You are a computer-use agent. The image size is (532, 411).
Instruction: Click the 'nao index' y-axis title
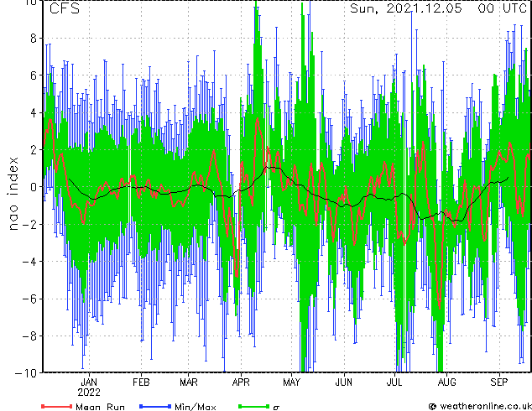13,194
